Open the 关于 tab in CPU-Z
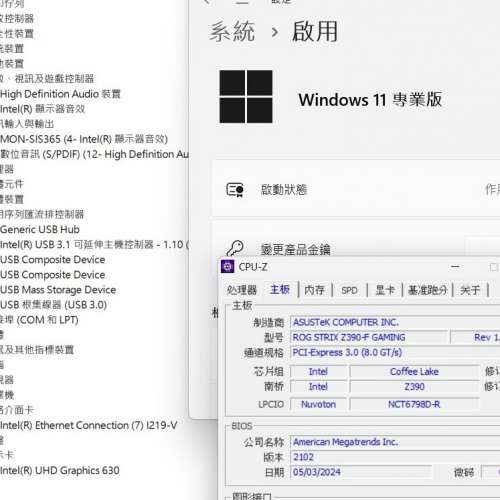This screenshot has height=500, width=500. (470, 290)
